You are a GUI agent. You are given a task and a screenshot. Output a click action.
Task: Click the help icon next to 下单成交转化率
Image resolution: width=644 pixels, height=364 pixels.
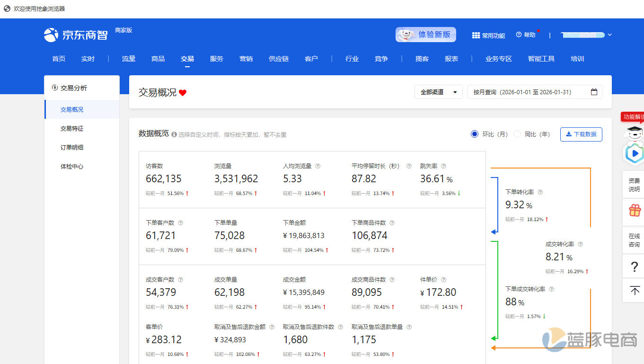tap(551, 289)
